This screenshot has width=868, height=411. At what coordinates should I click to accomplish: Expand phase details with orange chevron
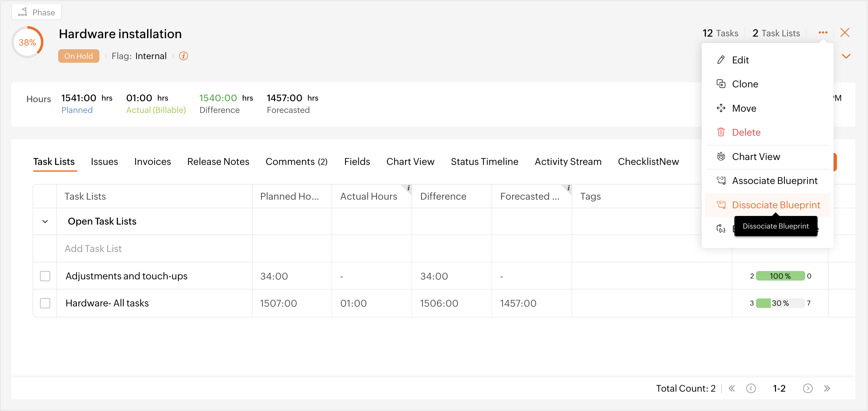tap(846, 56)
